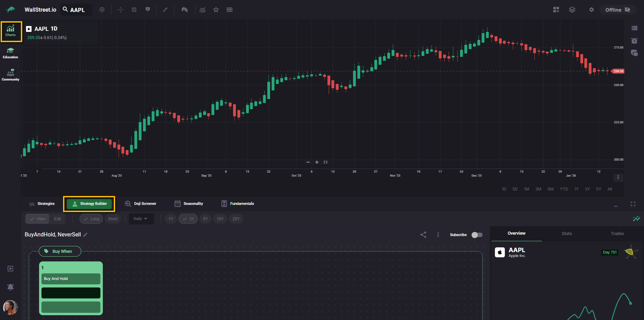Open the layers icon in top bar
The width and height of the screenshot is (644, 320).
tap(572, 10)
